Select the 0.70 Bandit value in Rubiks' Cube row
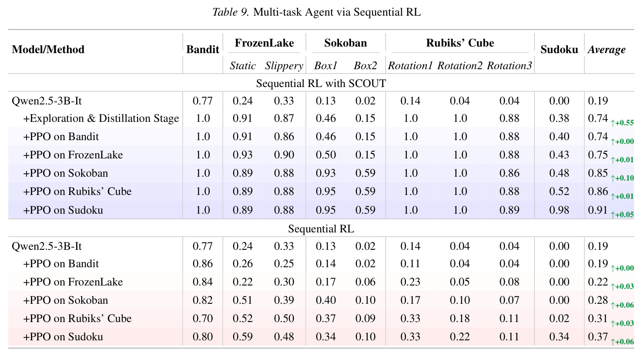Image resolution: width=644 pixels, height=356 pixels. coord(202,319)
